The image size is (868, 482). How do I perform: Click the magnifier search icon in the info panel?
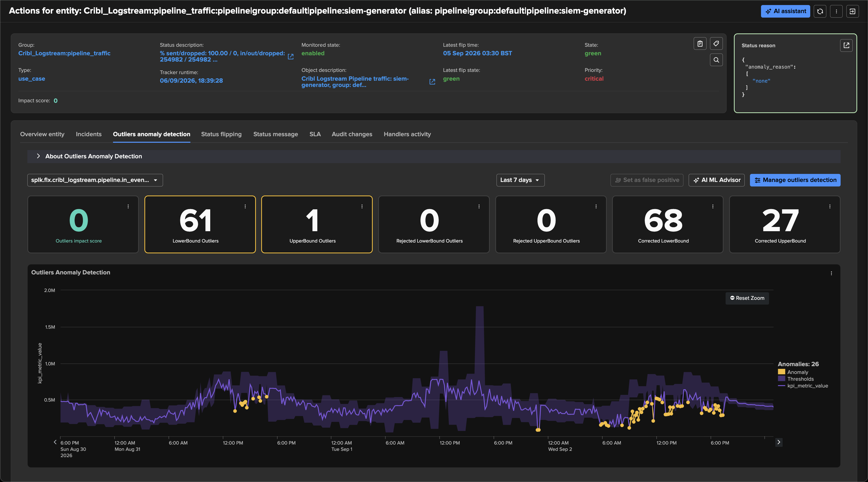[716, 60]
